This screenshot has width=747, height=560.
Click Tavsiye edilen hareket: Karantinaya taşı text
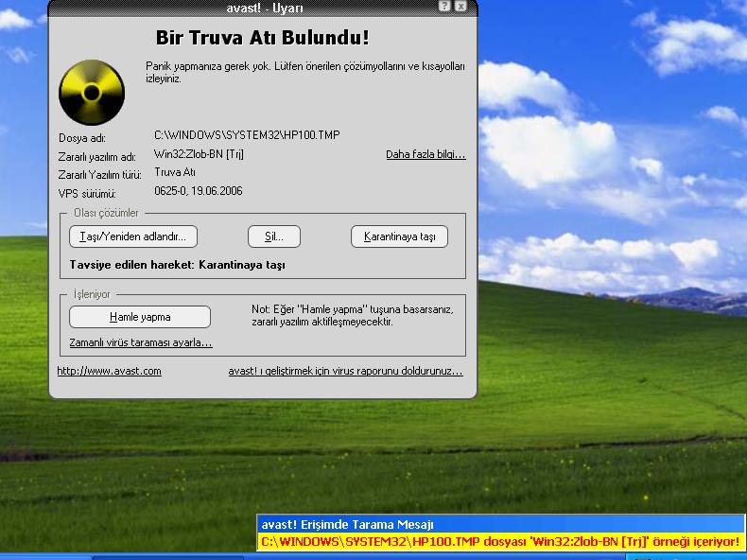[177, 265]
